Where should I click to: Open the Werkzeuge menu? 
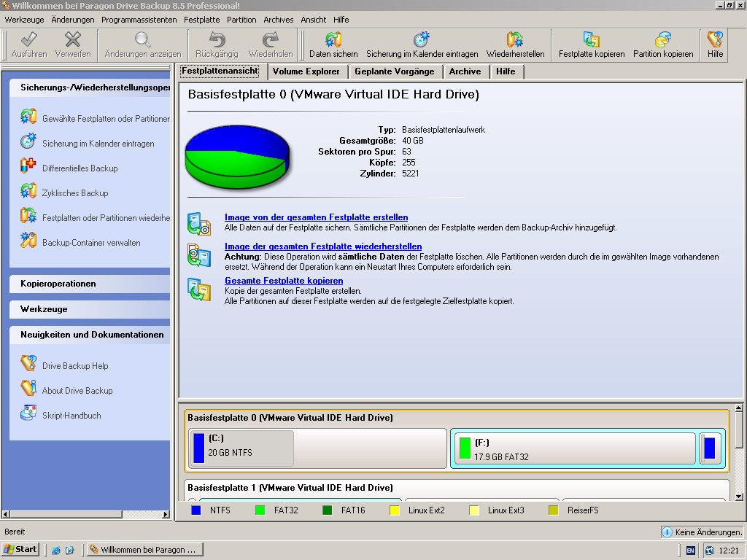tap(24, 20)
